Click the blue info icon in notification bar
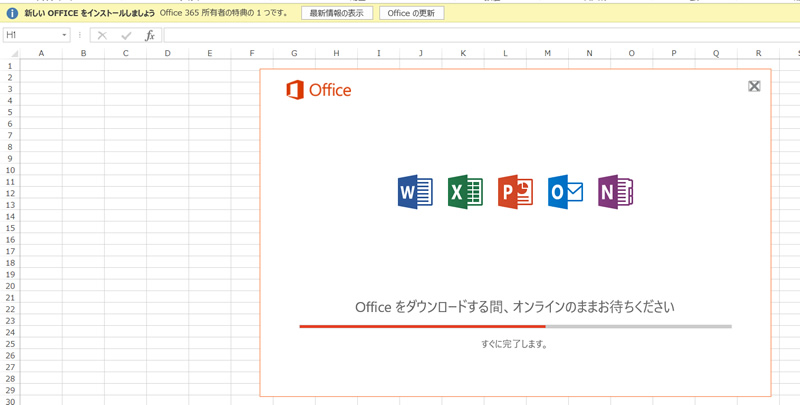The height and width of the screenshot is (405, 800). coord(12,13)
